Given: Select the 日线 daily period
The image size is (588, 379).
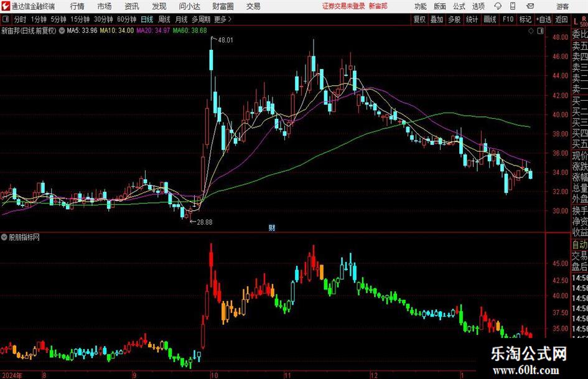Looking at the screenshot, I should coord(147,19).
